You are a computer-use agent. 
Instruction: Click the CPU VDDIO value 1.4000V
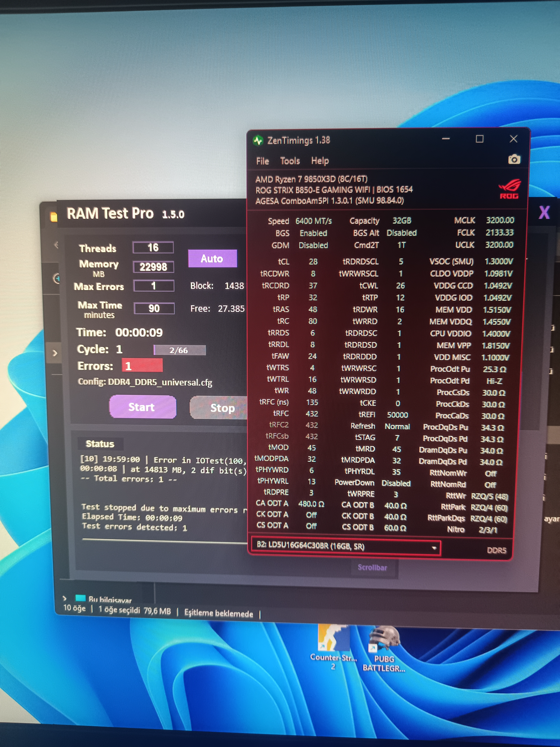pyautogui.click(x=496, y=334)
